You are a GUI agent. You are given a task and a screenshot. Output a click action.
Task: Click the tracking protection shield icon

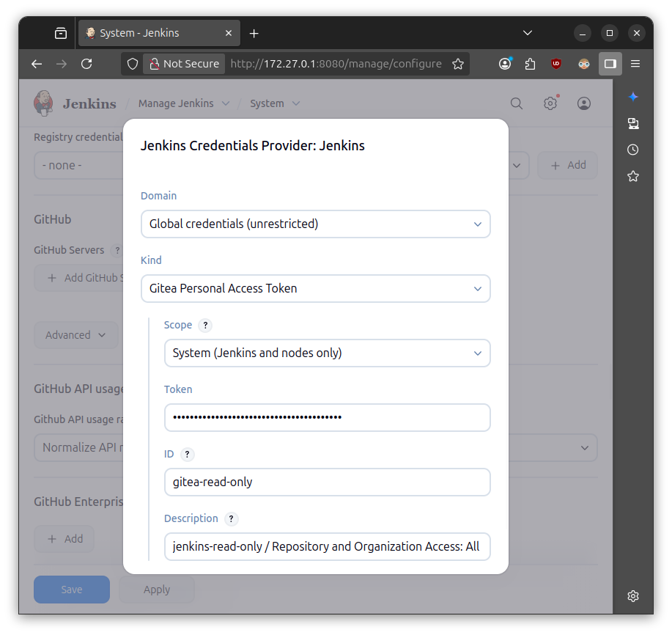(x=133, y=64)
